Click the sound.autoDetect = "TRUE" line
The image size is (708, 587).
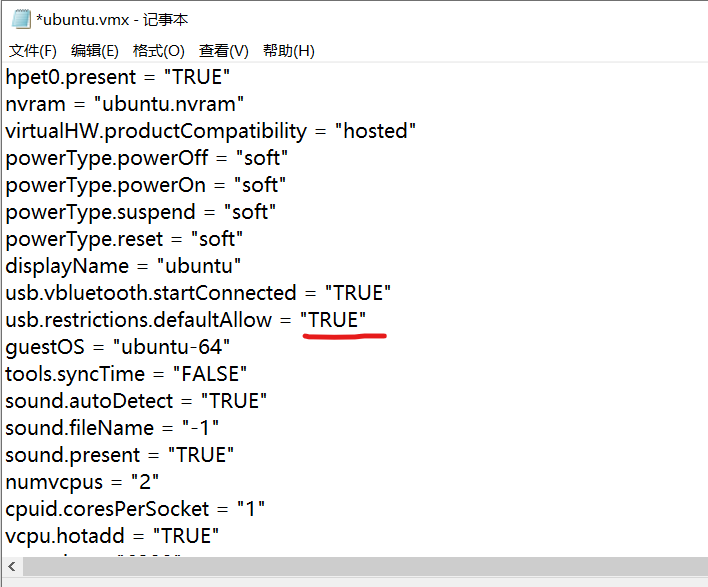click(136, 401)
